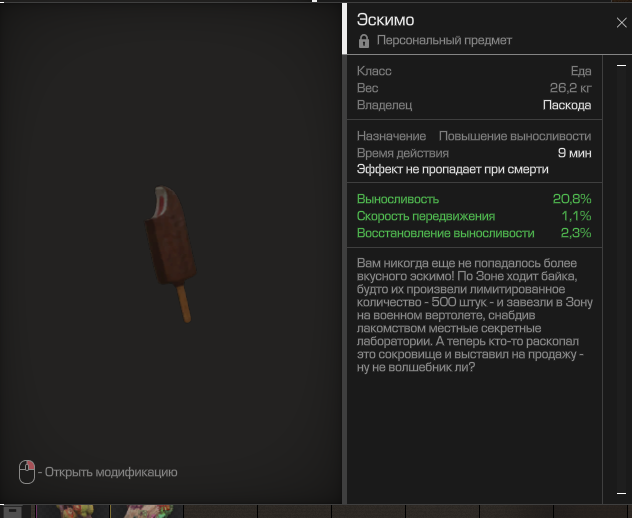Click the Вес row label

(x=367, y=88)
